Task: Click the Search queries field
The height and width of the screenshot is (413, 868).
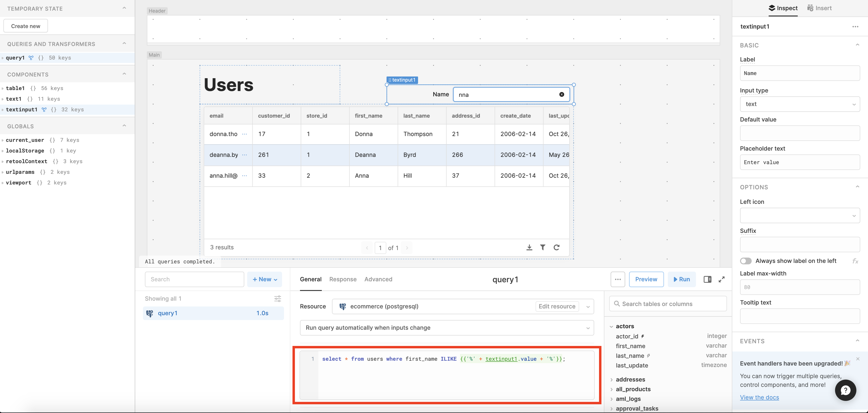Action: coord(194,279)
